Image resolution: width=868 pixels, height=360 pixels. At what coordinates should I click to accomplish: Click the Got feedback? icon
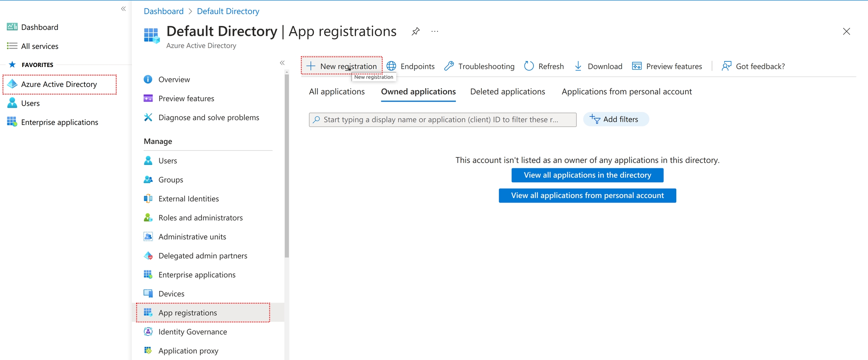[x=726, y=66]
